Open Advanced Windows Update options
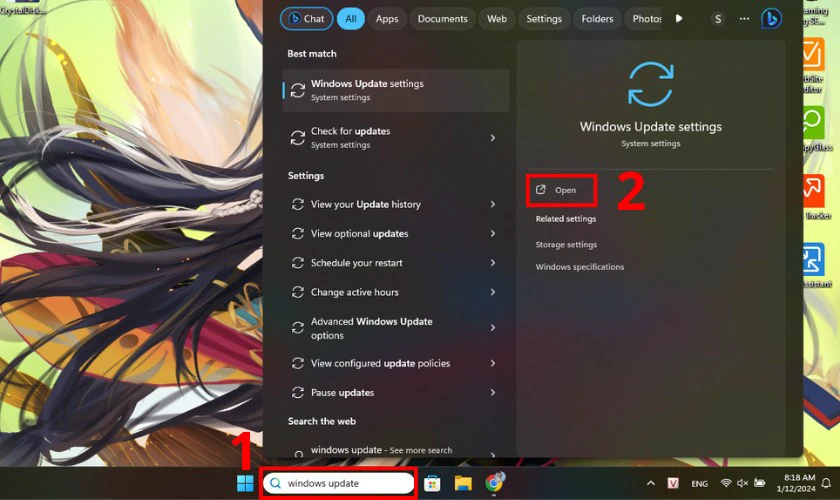 coord(395,328)
